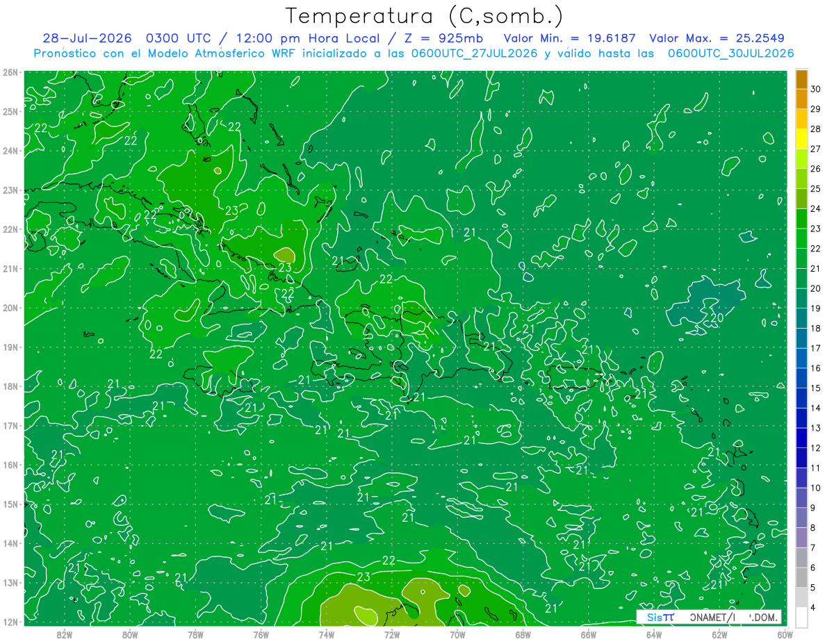Click the title 'Temperatura (C,somb.)'
Image resolution: width=834 pixels, height=644 pixels.
(x=425, y=16)
